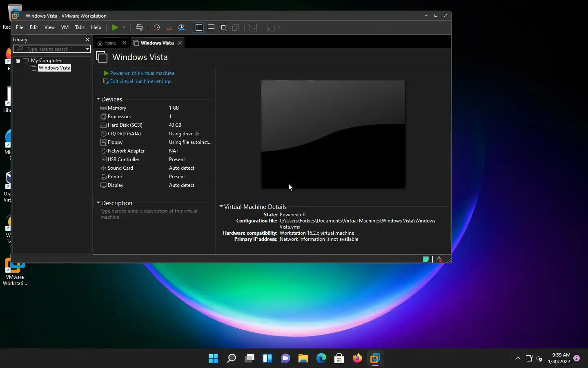Open the library search dropdown arrow
This screenshot has height=368, width=588.
coord(87,49)
